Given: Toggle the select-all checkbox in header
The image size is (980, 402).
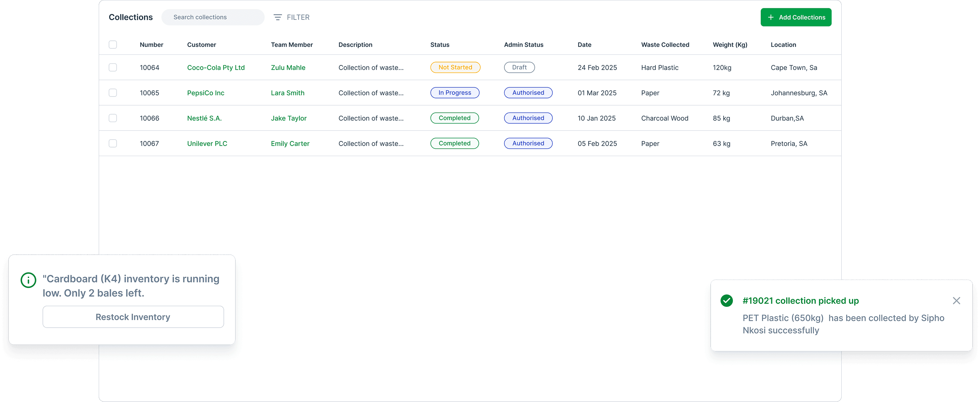Looking at the screenshot, I should click(113, 45).
